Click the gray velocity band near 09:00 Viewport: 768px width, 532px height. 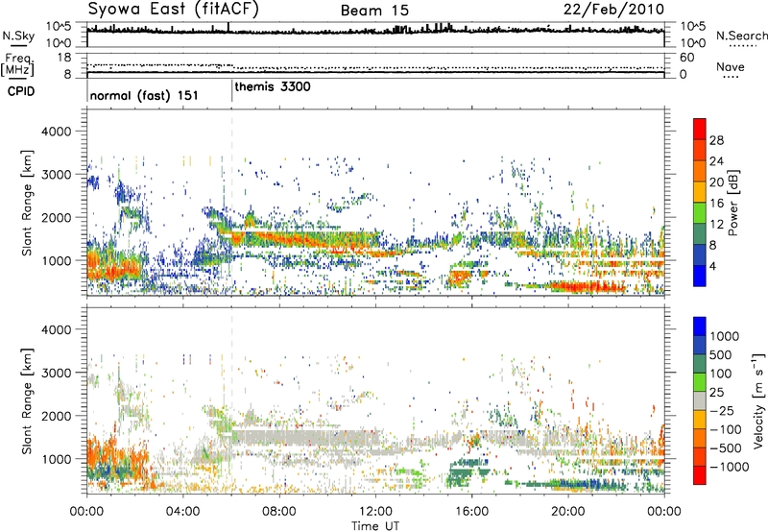coord(303,437)
